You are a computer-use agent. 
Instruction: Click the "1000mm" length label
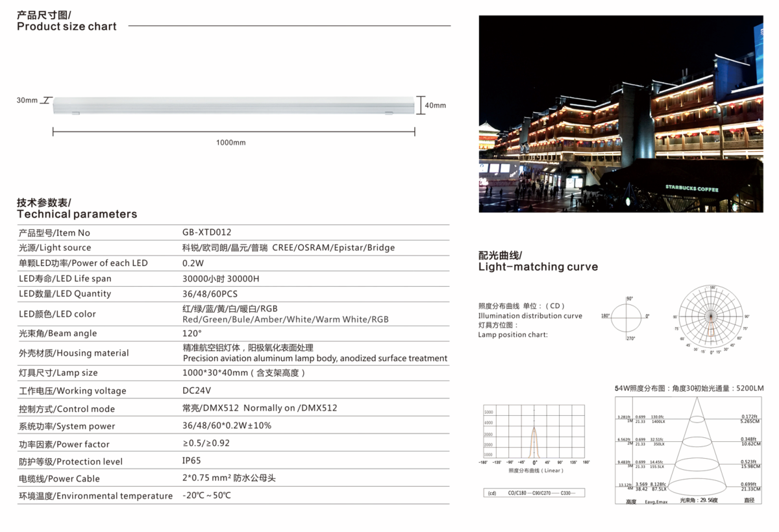(231, 142)
